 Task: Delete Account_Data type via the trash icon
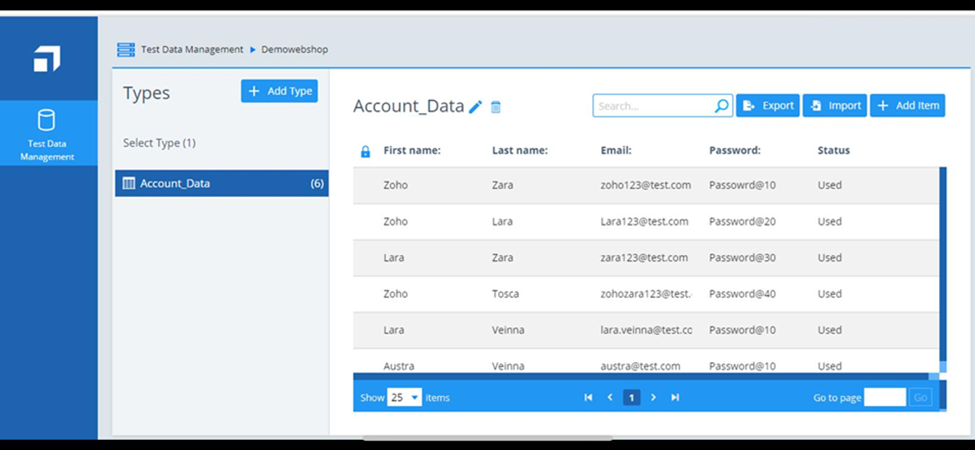pos(496,107)
